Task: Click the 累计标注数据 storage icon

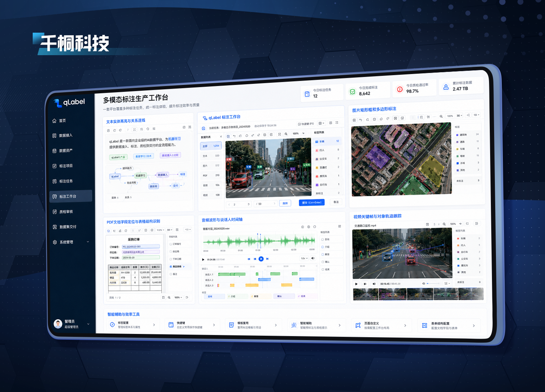Action: [x=446, y=87]
